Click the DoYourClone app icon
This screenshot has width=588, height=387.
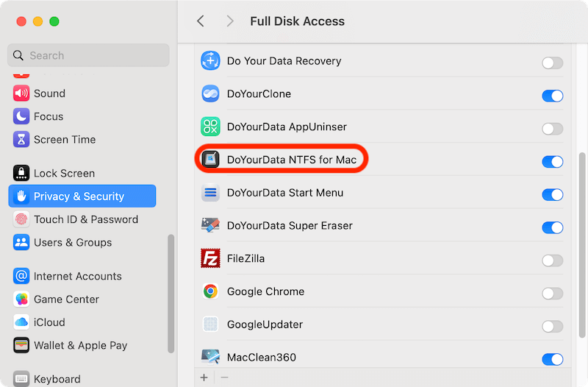[210, 94]
